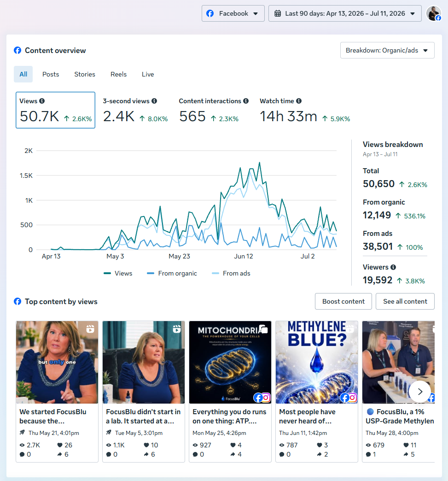The image size is (448, 481).
Task: Click the Views info icon
Action: pyautogui.click(x=42, y=101)
